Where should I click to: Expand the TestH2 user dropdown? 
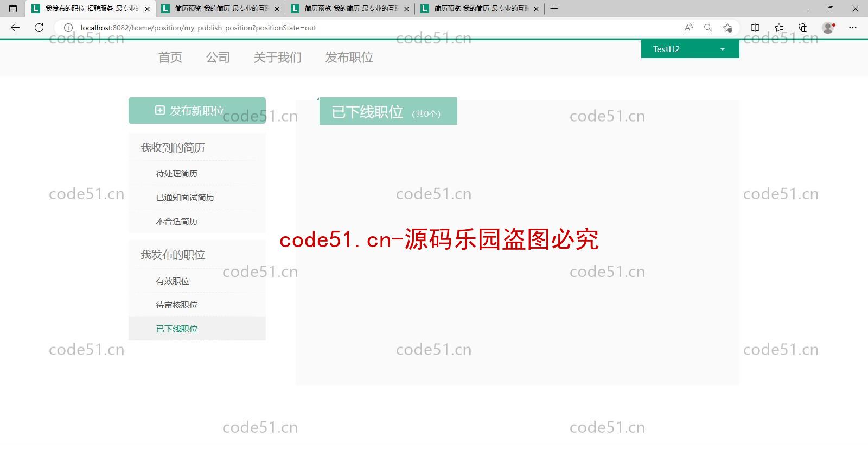pyautogui.click(x=690, y=49)
